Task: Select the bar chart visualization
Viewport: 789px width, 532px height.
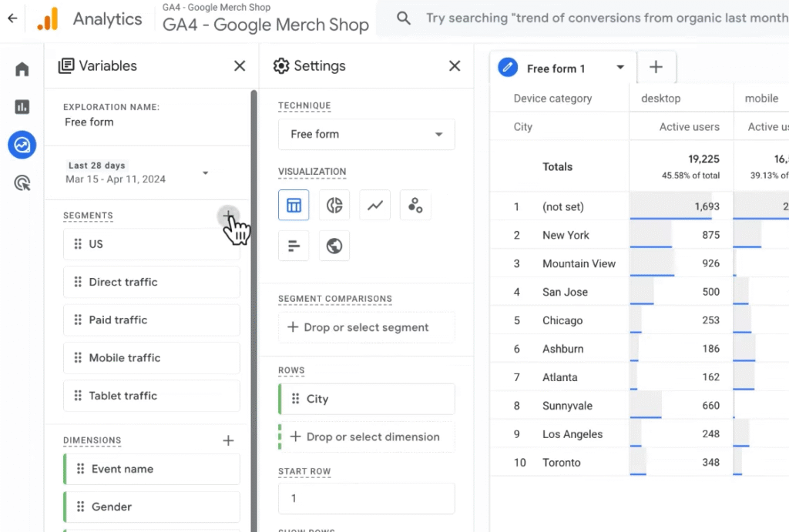Action: 294,246
